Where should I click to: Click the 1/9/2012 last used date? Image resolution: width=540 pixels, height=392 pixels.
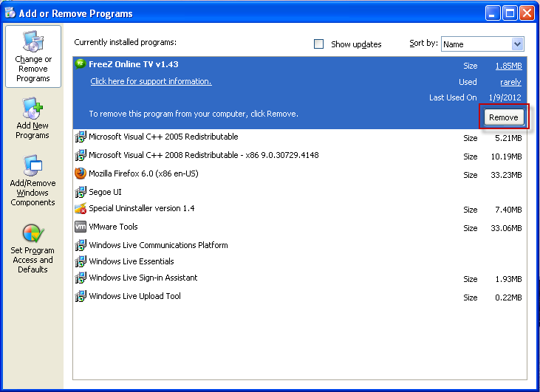[505, 97]
